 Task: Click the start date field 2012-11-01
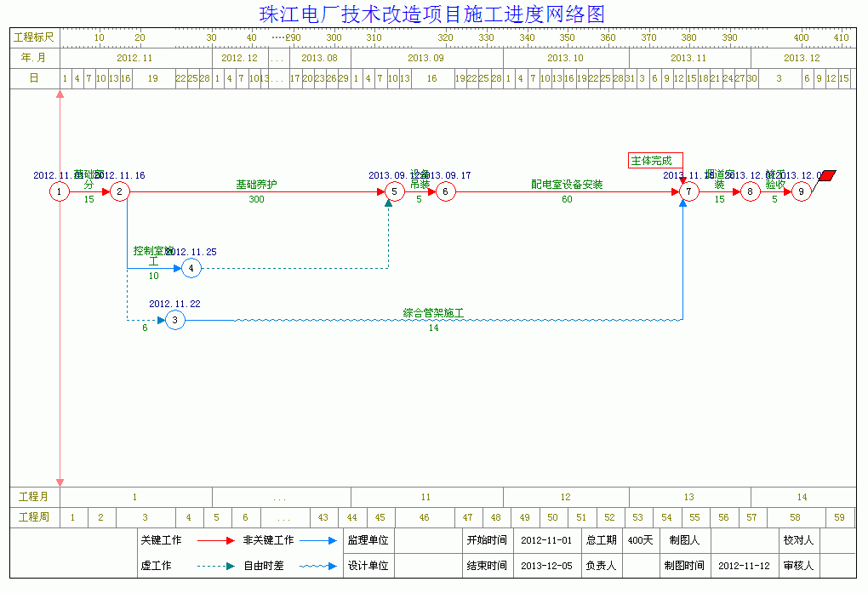click(x=546, y=540)
